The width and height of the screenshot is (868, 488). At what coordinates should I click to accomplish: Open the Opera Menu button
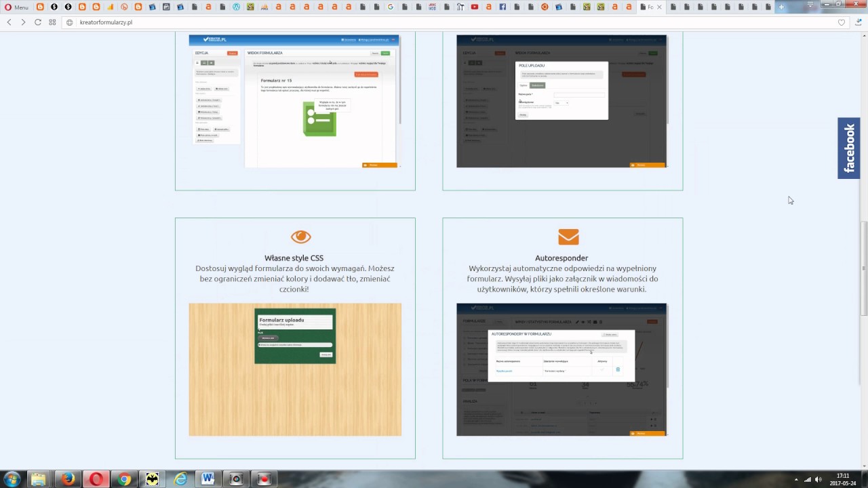[16, 7]
